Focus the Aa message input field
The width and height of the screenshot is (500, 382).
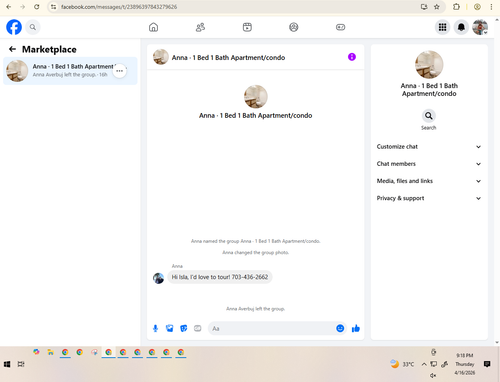272,328
